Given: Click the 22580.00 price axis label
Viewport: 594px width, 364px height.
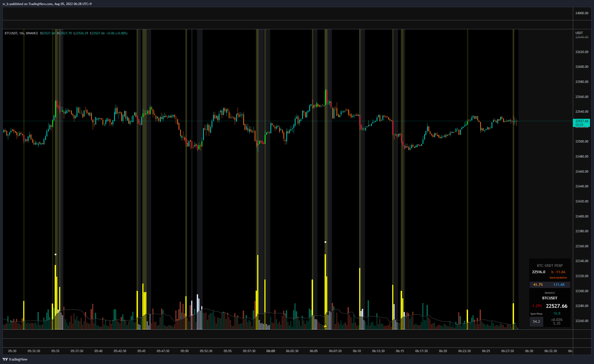Looking at the screenshot, I should tap(582, 82).
